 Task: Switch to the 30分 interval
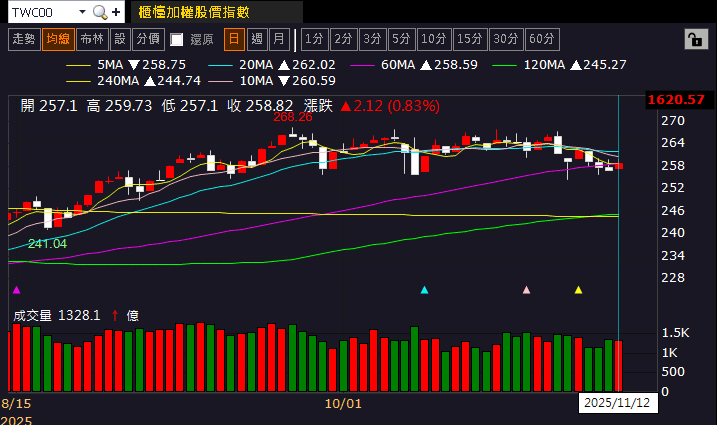point(506,39)
